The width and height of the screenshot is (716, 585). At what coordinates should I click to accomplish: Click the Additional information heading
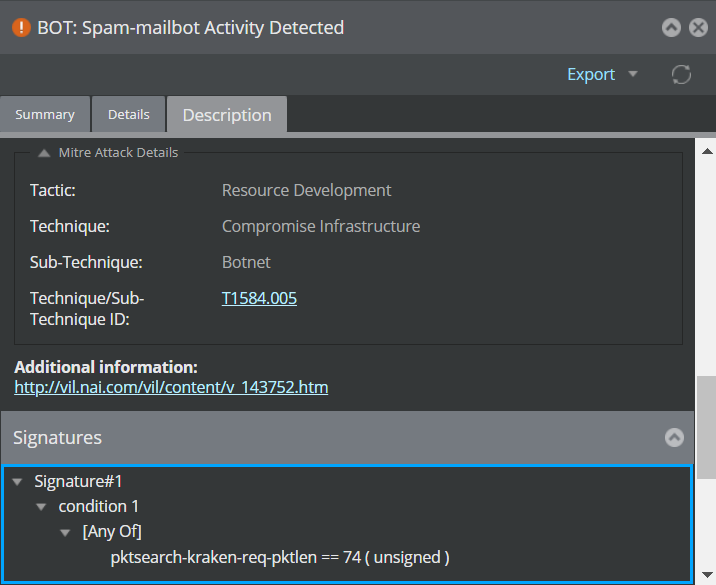[x=106, y=367]
